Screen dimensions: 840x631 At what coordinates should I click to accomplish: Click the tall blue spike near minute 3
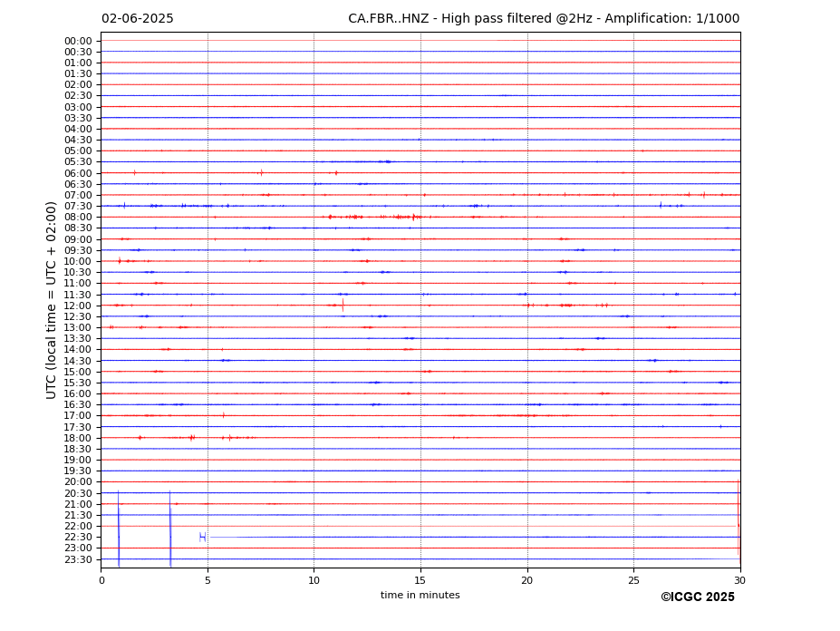tap(170, 529)
